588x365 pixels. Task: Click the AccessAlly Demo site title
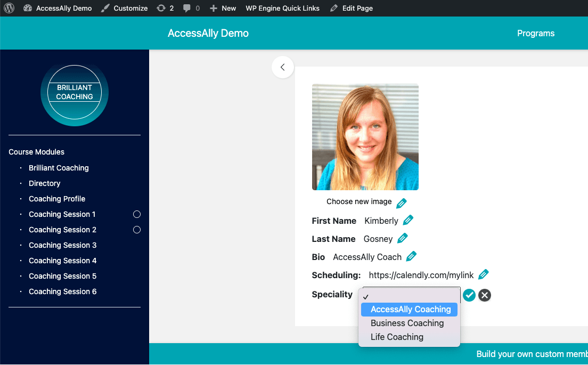click(x=208, y=33)
